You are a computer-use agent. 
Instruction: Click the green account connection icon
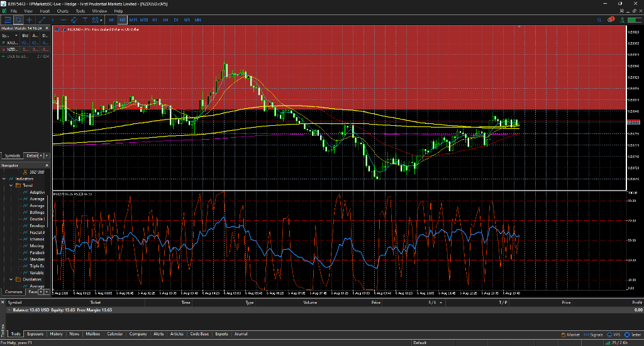[x=623, y=20]
